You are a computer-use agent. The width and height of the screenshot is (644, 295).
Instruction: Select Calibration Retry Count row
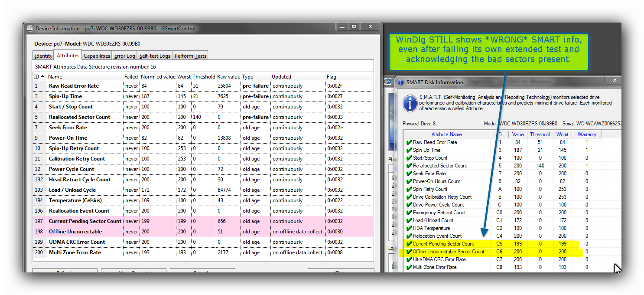pos(203,159)
